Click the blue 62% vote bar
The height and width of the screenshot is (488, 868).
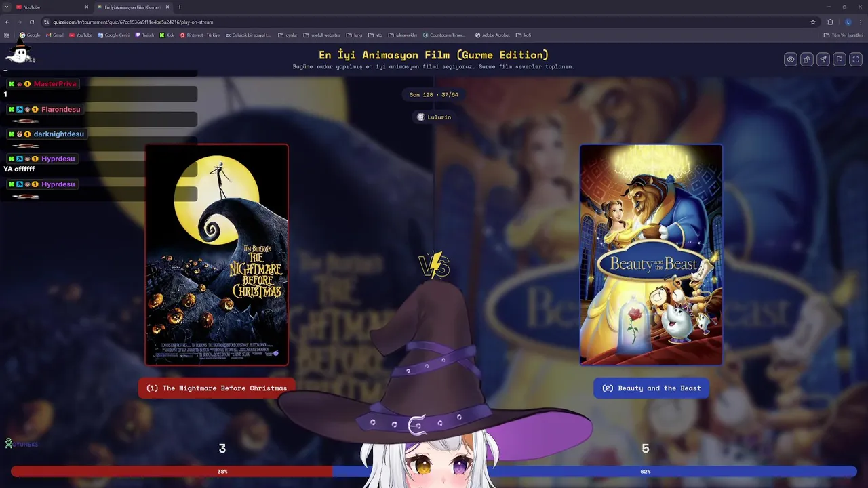click(594, 471)
